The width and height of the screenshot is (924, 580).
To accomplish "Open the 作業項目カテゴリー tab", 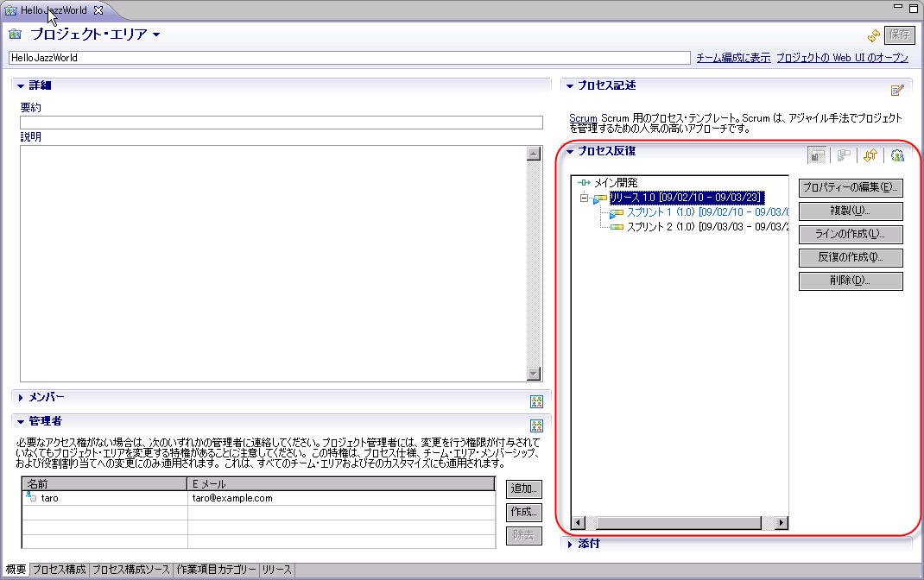I will (216, 570).
